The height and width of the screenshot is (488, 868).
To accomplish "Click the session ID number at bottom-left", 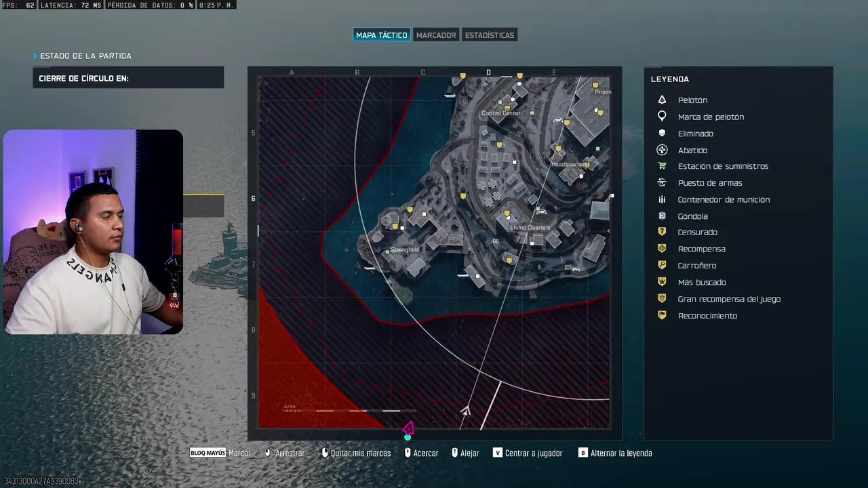I will point(41,481).
